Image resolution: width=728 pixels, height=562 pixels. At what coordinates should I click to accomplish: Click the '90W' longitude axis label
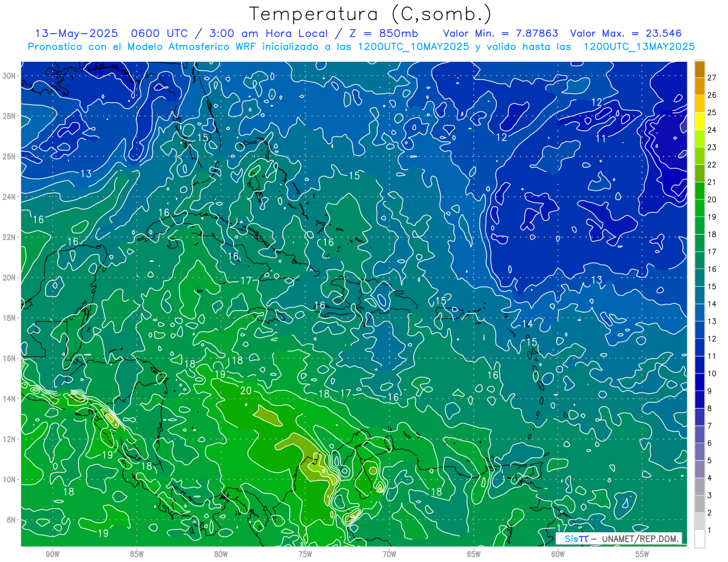pyautogui.click(x=52, y=554)
